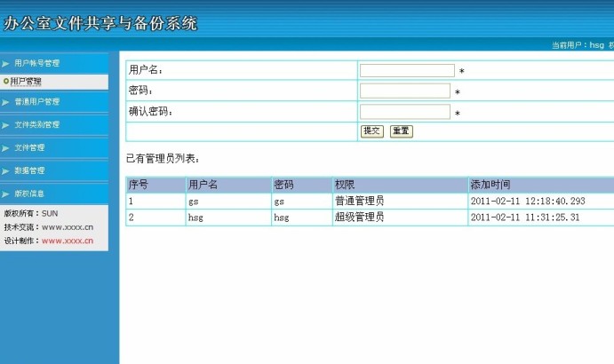Screen dimensions: 614x364
Task: Click the arrow icon beside 版权信息
Action: pyautogui.click(x=5, y=194)
